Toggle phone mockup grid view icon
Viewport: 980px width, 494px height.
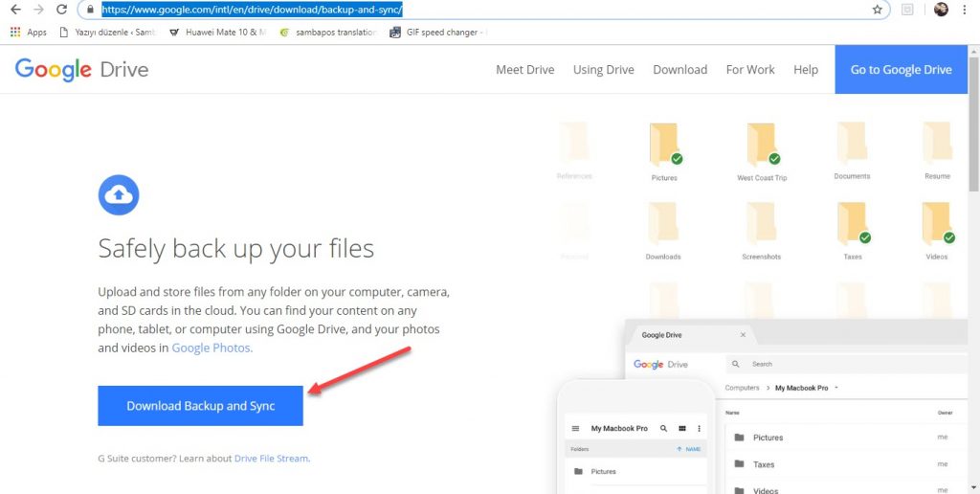(682, 429)
